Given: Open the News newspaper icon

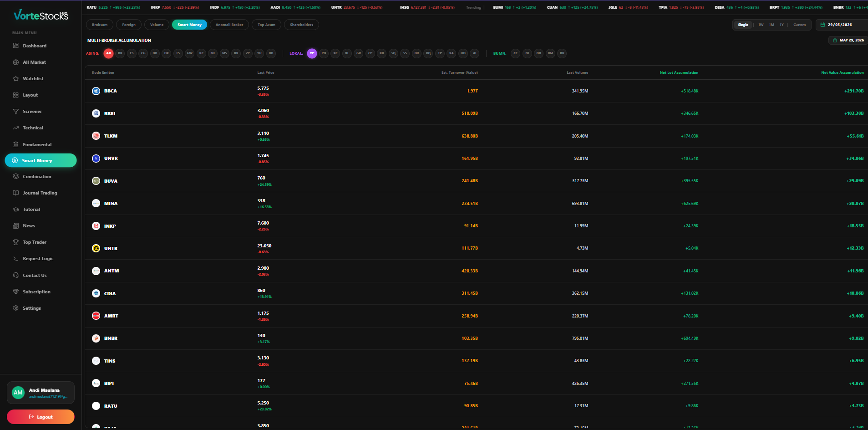Looking at the screenshot, I should pyautogui.click(x=16, y=225).
